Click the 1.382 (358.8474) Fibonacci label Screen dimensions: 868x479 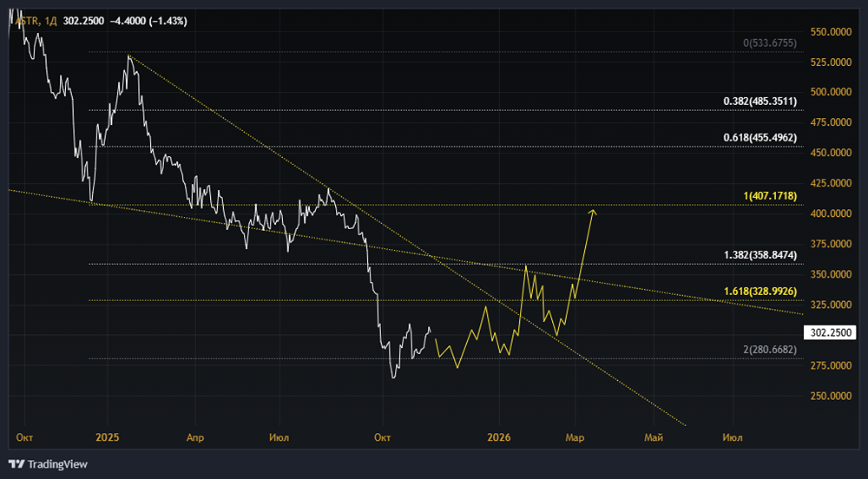[759, 255]
